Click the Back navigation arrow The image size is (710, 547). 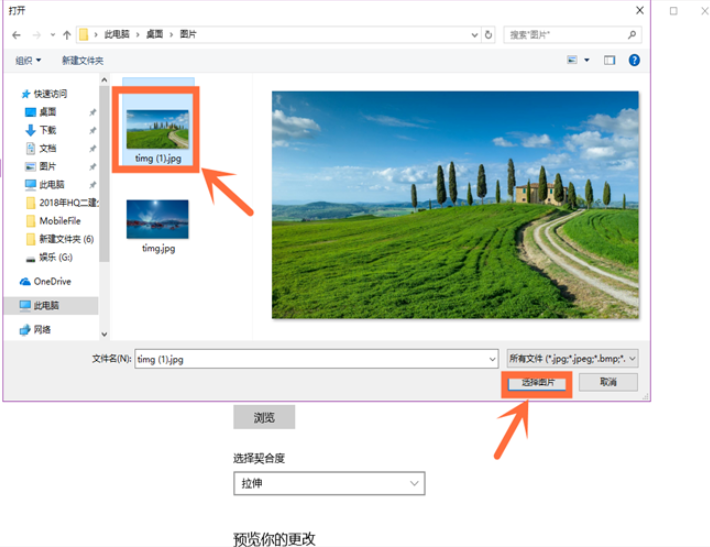coord(16,34)
